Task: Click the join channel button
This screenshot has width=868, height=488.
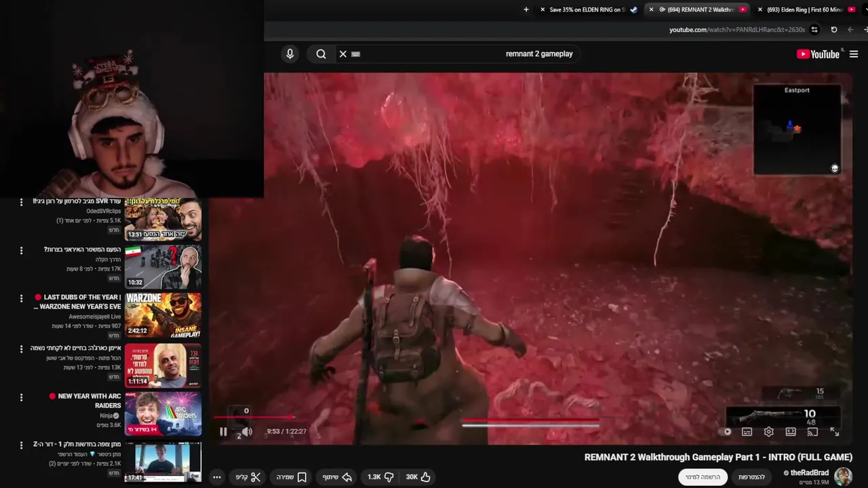Action: tap(751, 477)
